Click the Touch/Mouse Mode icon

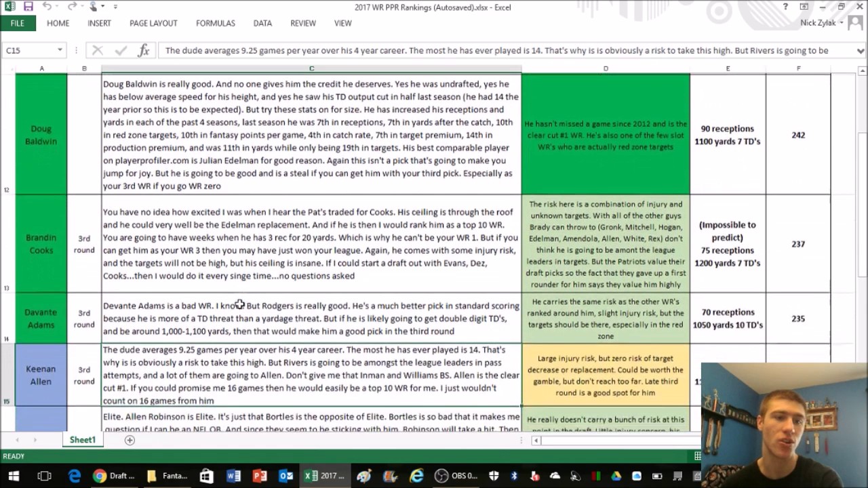[x=94, y=7]
